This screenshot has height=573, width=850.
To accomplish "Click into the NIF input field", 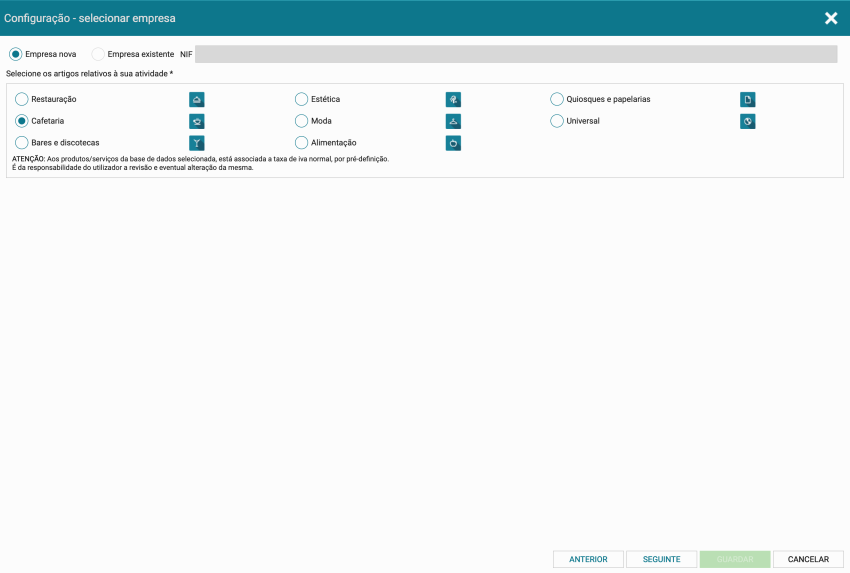I will pyautogui.click(x=515, y=54).
